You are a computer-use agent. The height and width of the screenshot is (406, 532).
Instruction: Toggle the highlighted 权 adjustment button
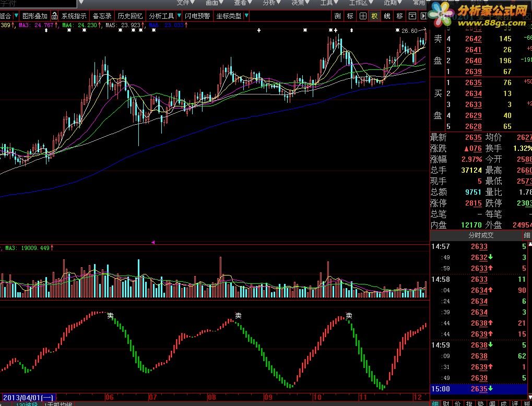(x=374, y=16)
